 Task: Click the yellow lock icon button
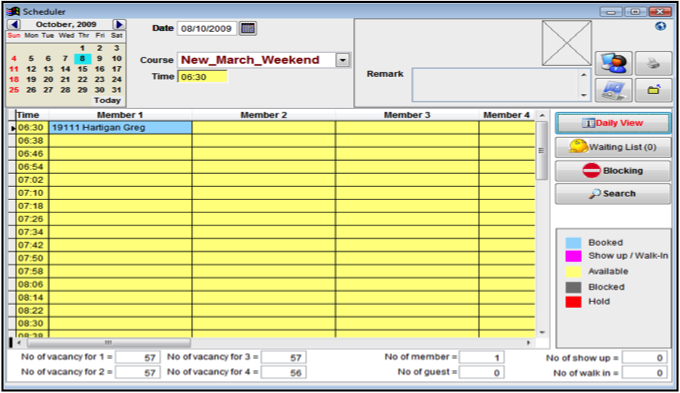pyautogui.click(x=653, y=90)
